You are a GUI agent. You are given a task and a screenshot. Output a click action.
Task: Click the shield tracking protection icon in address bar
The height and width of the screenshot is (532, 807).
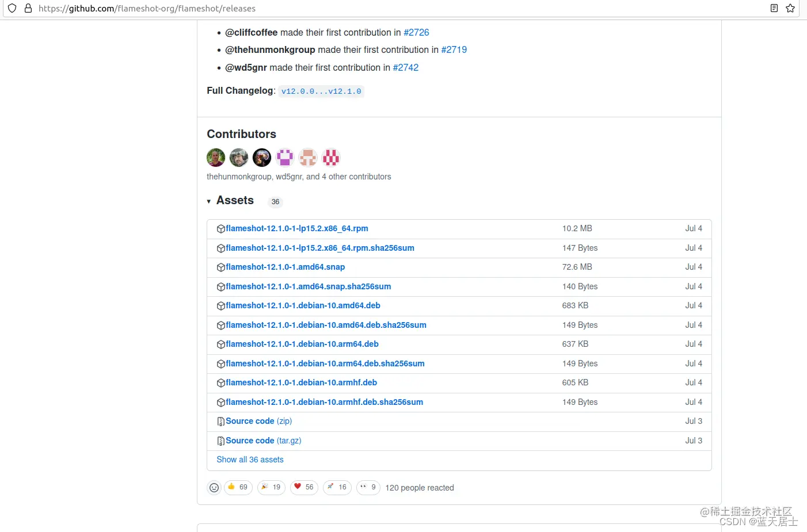(12, 8)
